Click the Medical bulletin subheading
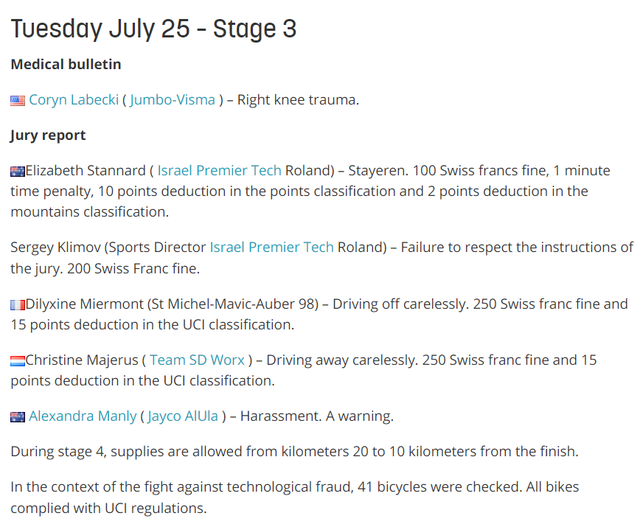This screenshot has height=532, width=640. [66, 64]
